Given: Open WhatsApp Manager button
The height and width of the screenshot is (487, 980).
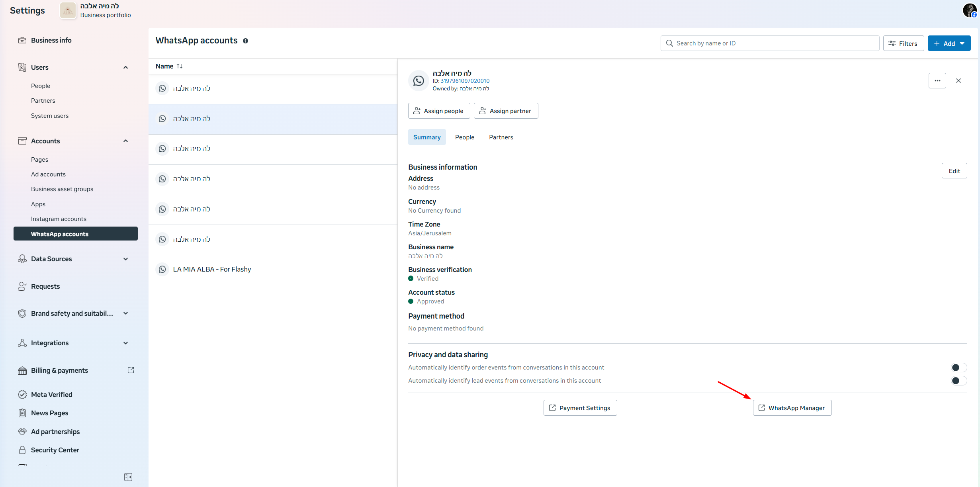Looking at the screenshot, I should click(792, 408).
